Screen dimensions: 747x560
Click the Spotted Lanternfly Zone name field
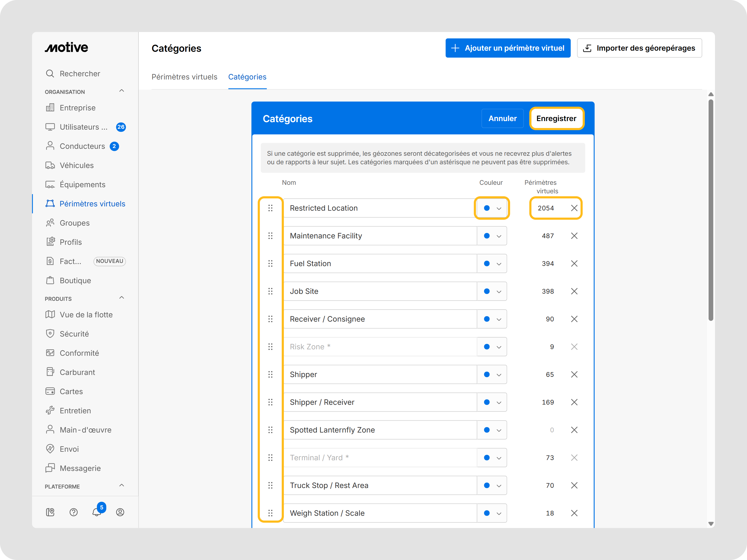coord(380,430)
